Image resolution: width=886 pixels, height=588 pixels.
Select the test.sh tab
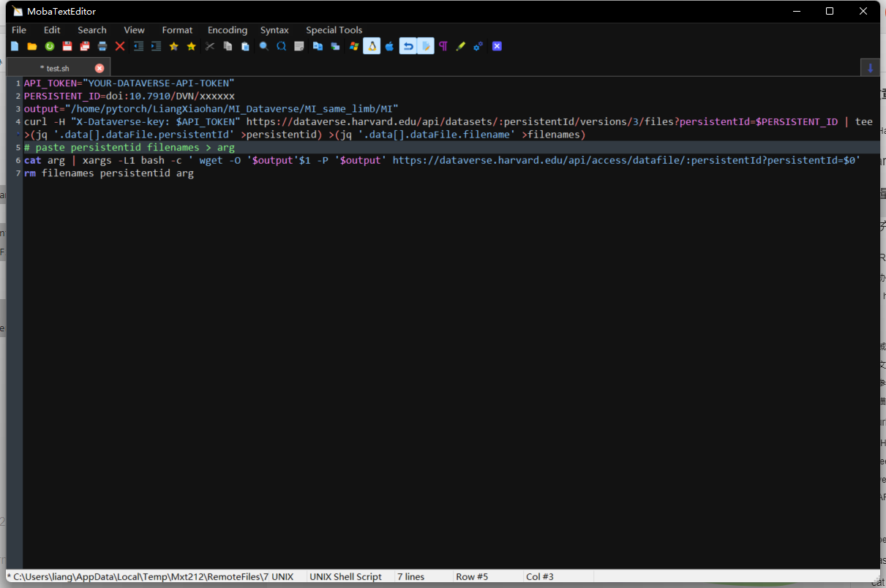click(58, 67)
